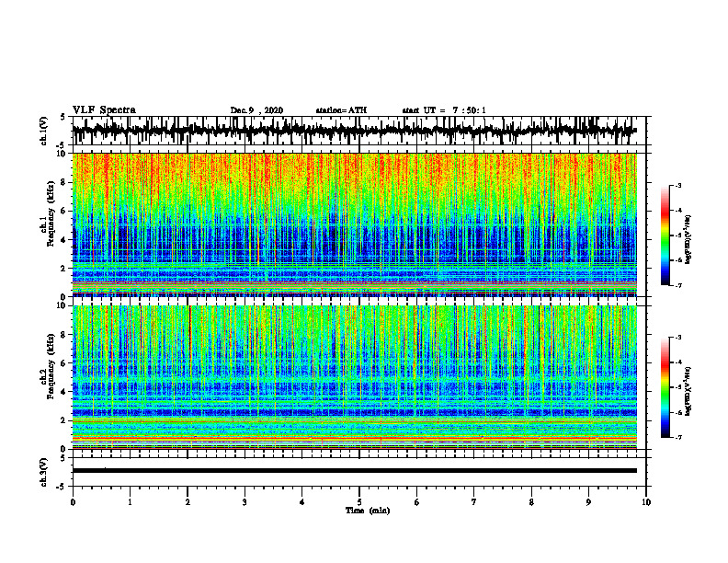Click the "ch.1 Frequency (kHz)" axis label
This screenshot has width=728, height=563.
click(x=48, y=214)
